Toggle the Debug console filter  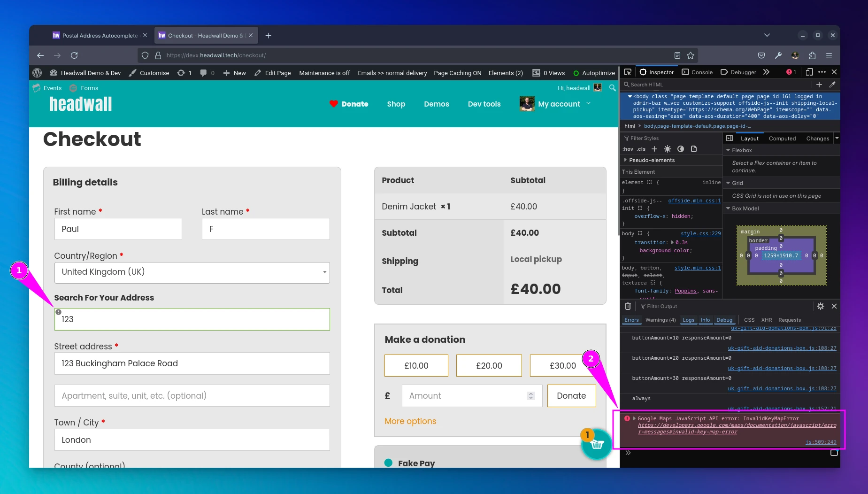point(724,320)
